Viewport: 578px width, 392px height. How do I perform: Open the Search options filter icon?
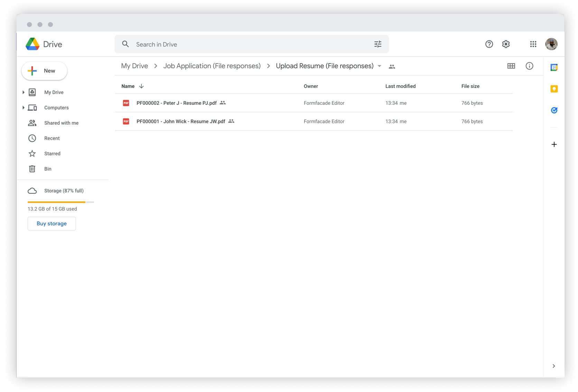(x=377, y=44)
